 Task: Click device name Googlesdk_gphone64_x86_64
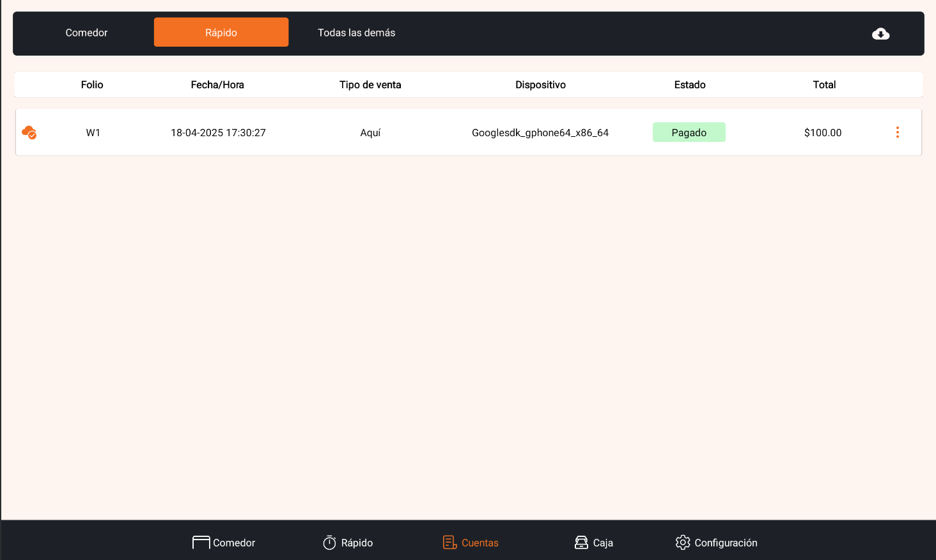pyautogui.click(x=540, y=132)
